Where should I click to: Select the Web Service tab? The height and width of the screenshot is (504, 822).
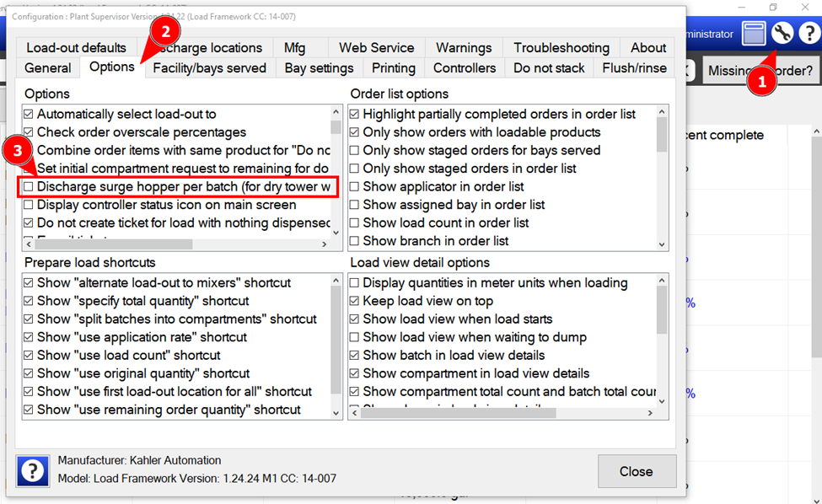click(376, 48)
